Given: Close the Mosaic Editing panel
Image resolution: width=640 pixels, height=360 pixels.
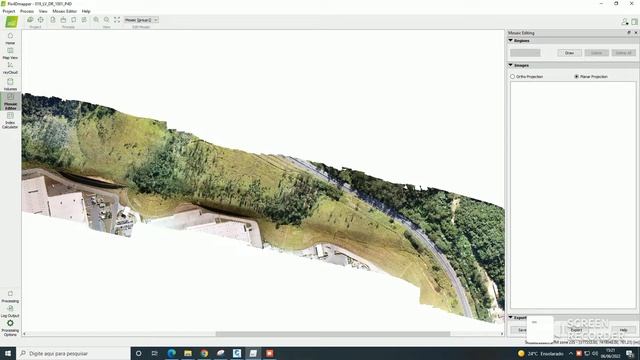Looking at the screenshot, I should (x=636, y=33).
